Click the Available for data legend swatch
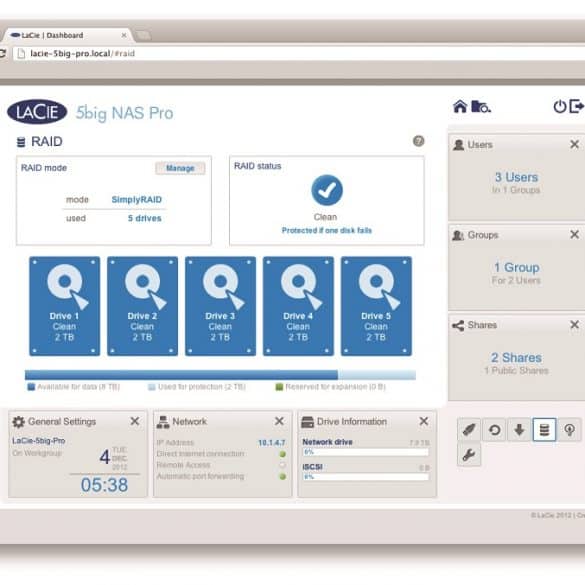Screen dimensions: 585x585 click(31, 387)
